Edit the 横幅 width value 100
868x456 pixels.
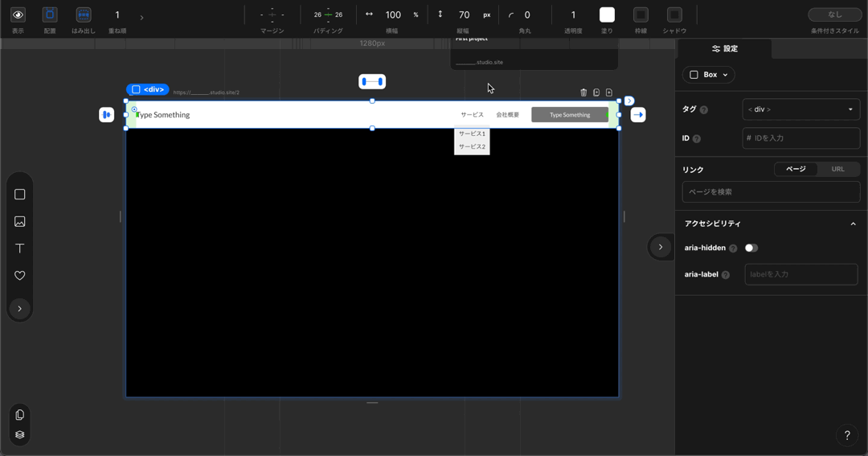tap(393, 15)
